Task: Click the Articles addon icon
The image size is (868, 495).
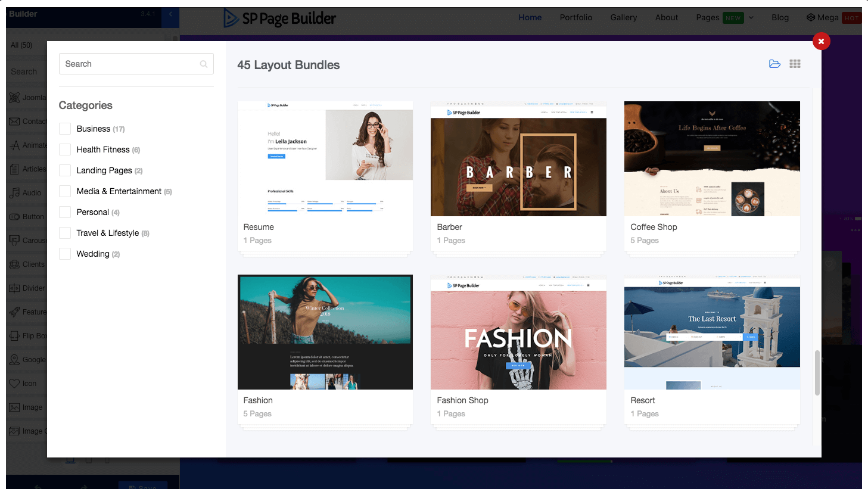Action: tap(14, 169)
